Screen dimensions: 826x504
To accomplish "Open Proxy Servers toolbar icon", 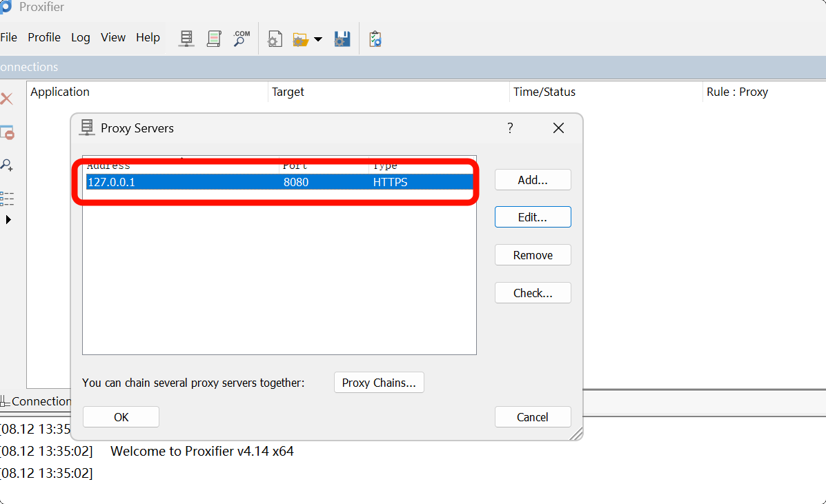I will click(186, 38).
